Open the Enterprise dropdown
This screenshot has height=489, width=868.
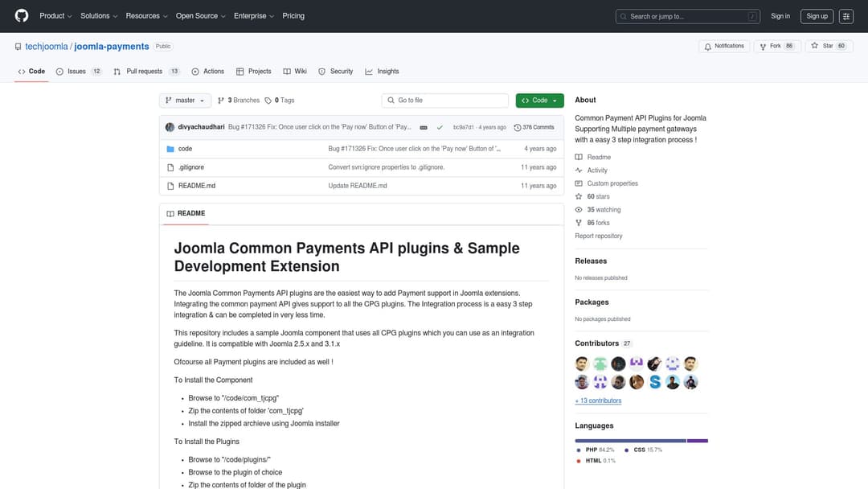253,16
